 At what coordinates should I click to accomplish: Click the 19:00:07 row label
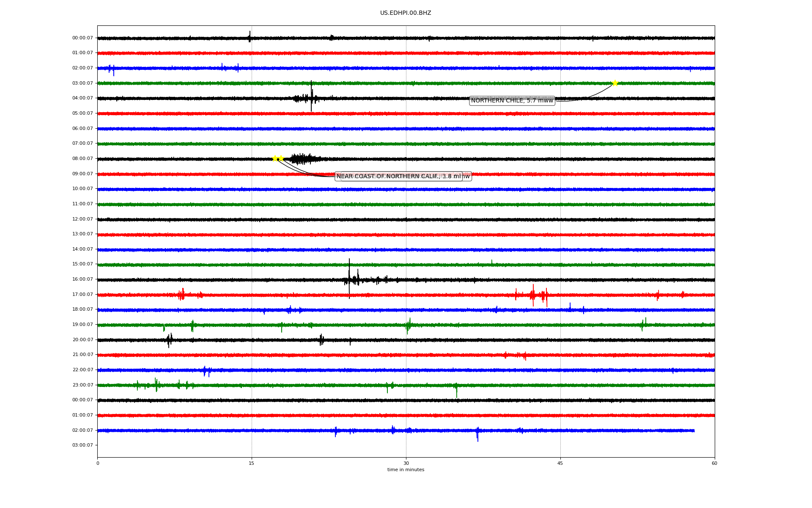click(x=82, y=325)
